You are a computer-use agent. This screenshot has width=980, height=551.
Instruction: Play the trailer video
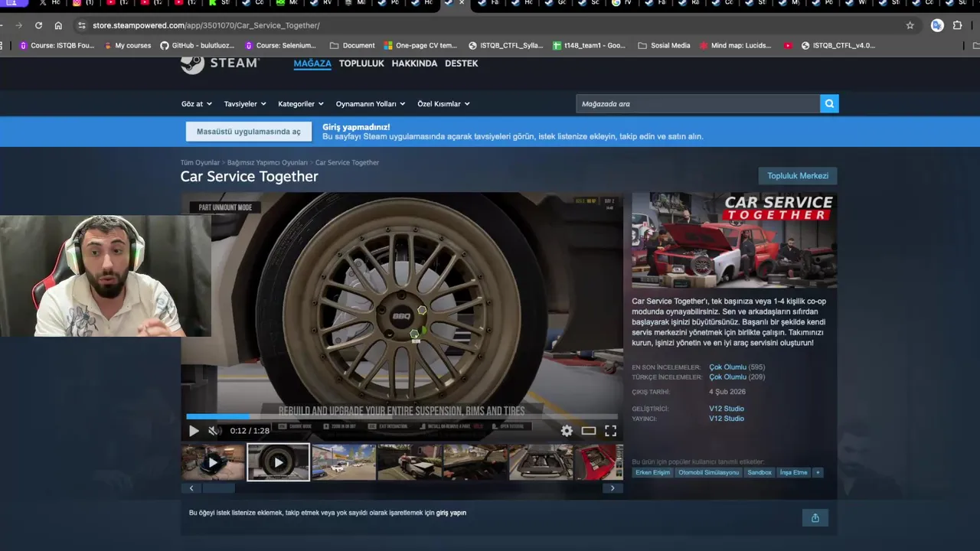pos(194,431)
